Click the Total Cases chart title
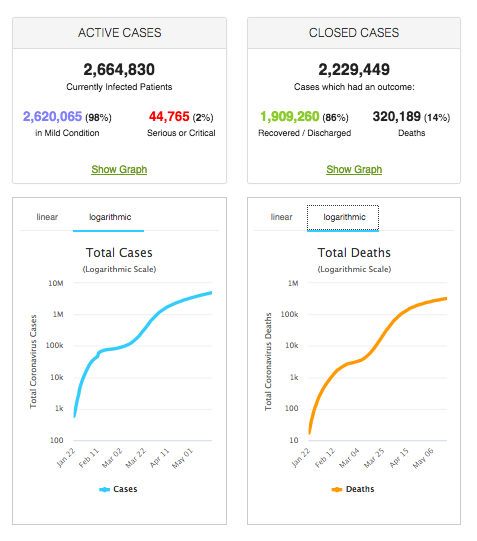Image resolution: width=477 pixels, height=541 pixels. click(x=119, y=253)
